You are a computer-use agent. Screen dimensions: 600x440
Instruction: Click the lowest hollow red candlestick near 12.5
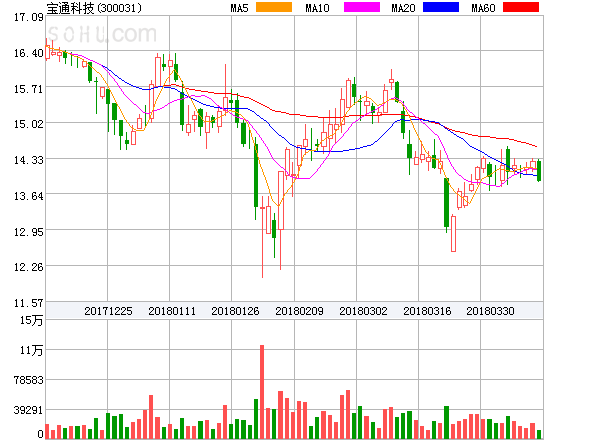pos(453,234)
